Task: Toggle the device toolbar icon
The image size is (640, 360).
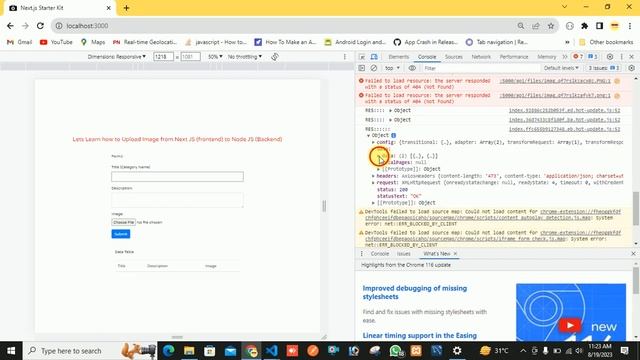Action: [374, 57]
